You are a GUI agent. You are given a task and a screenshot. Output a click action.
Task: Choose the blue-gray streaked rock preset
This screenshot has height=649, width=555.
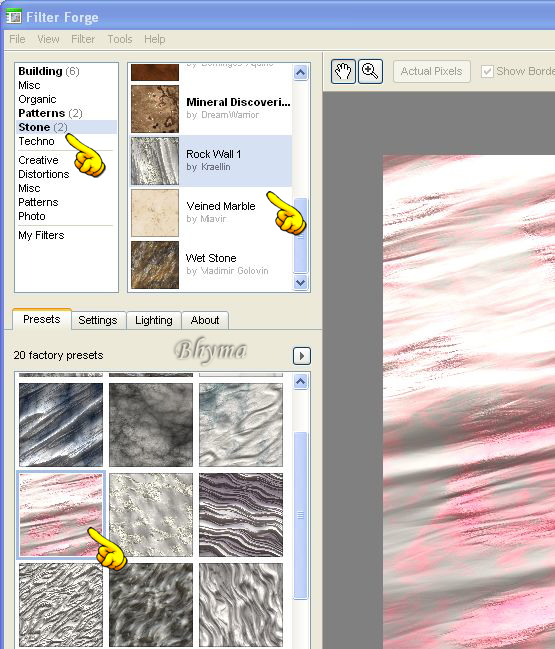tap(61, 425)
